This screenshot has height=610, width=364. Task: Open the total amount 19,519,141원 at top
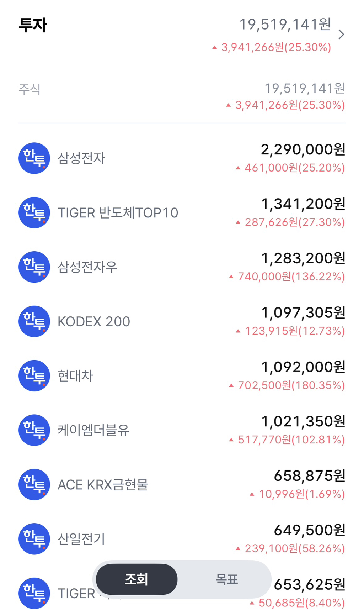click(285, 25)
